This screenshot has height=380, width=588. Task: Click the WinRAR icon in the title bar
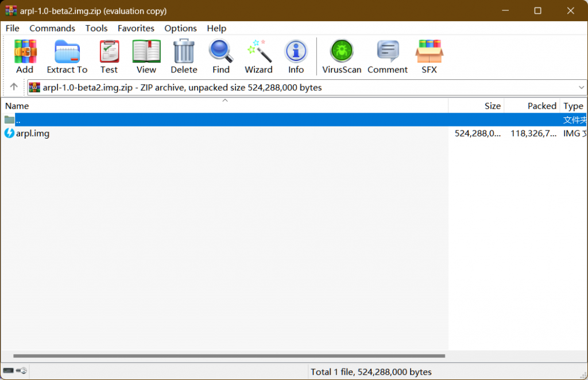(x=11, y=10)
